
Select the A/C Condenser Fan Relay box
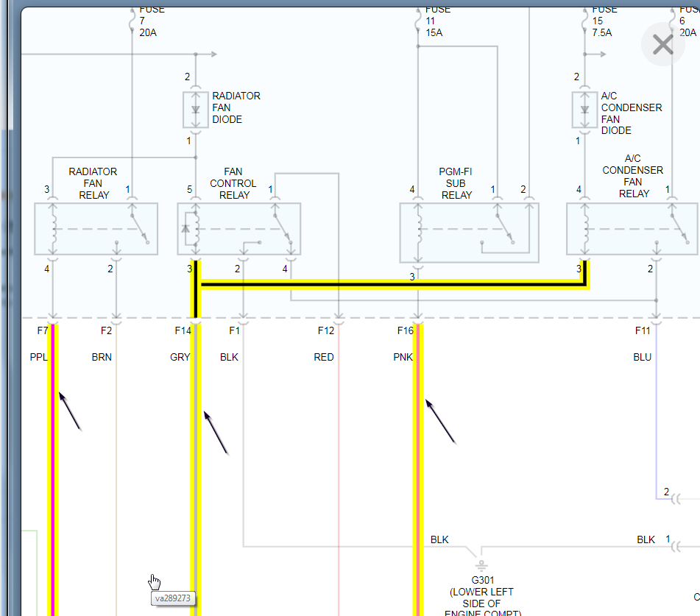632,229
